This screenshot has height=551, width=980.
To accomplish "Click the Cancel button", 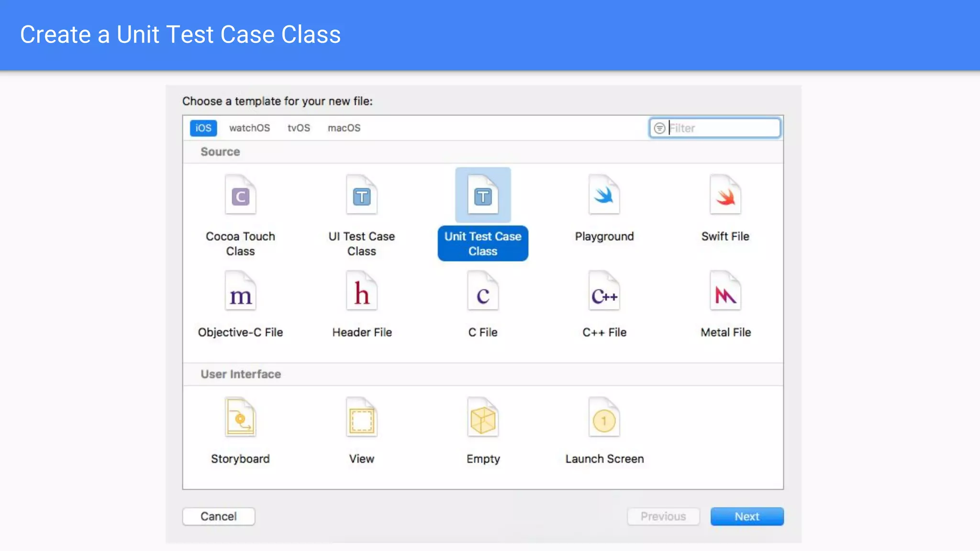I will pos(218,517).
